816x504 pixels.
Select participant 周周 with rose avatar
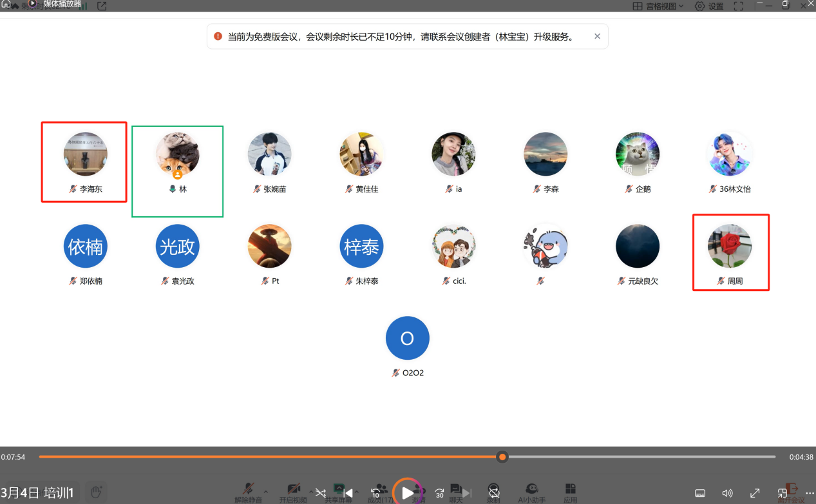(730, 252)
